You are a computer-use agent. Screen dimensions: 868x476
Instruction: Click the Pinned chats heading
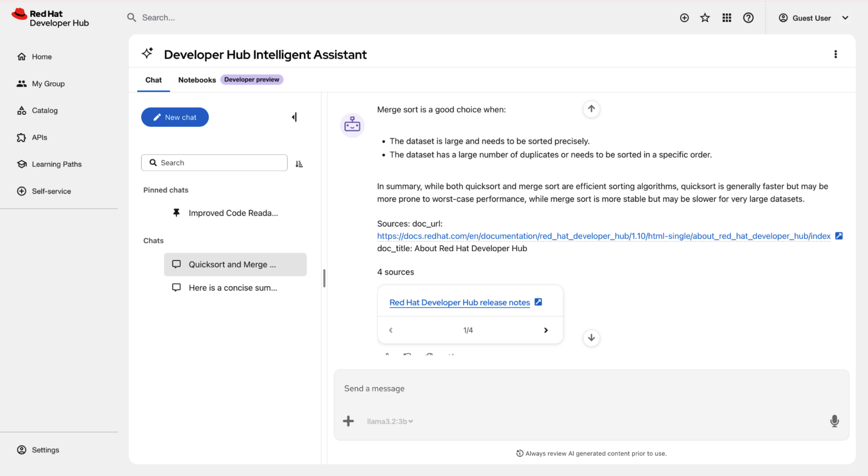166,190
